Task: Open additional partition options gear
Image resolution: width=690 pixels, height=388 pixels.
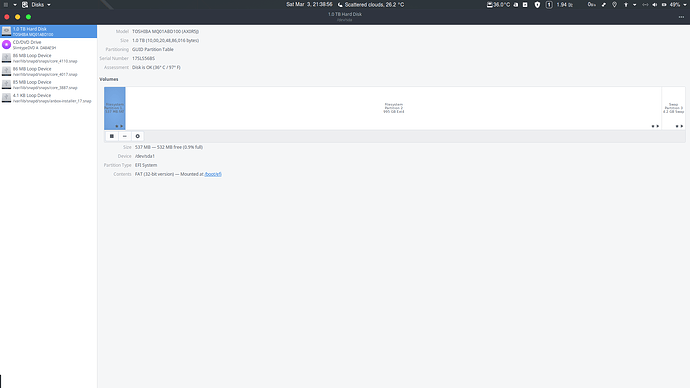Action: pos(138,136)
